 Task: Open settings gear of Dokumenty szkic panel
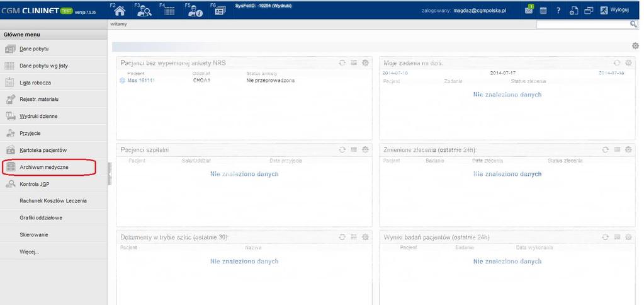pyautogui.click(x=365, y=237)
